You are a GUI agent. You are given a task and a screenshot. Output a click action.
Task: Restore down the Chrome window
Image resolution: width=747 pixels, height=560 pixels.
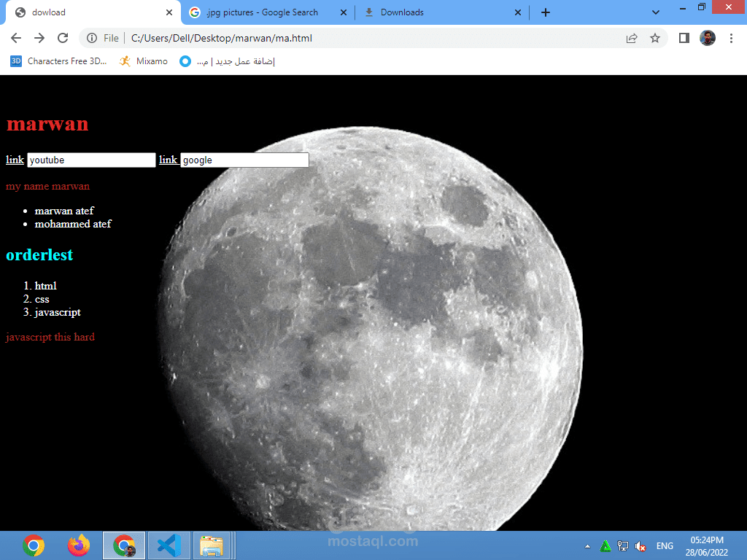click(701, 7)
